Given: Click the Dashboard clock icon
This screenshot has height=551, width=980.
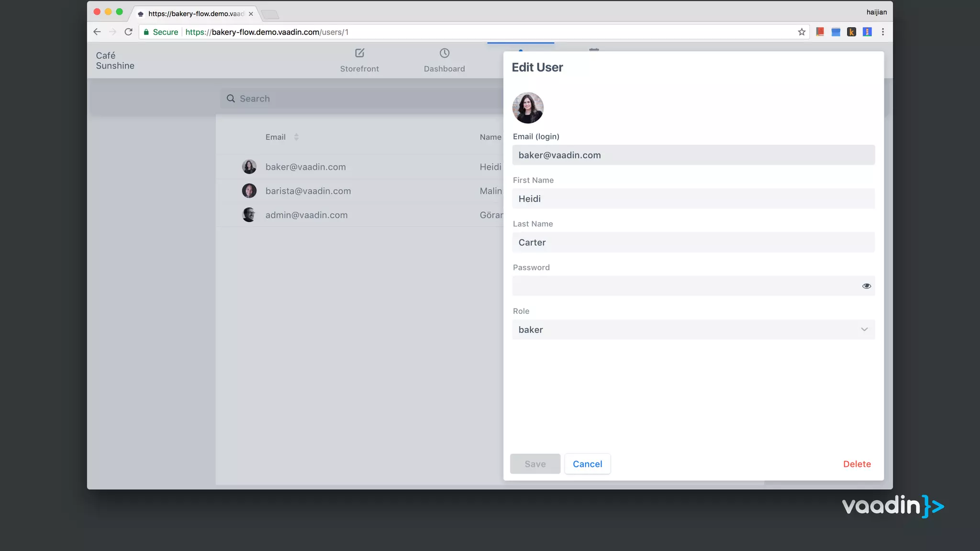Looking at the screenshot, I should pos(444,53).
